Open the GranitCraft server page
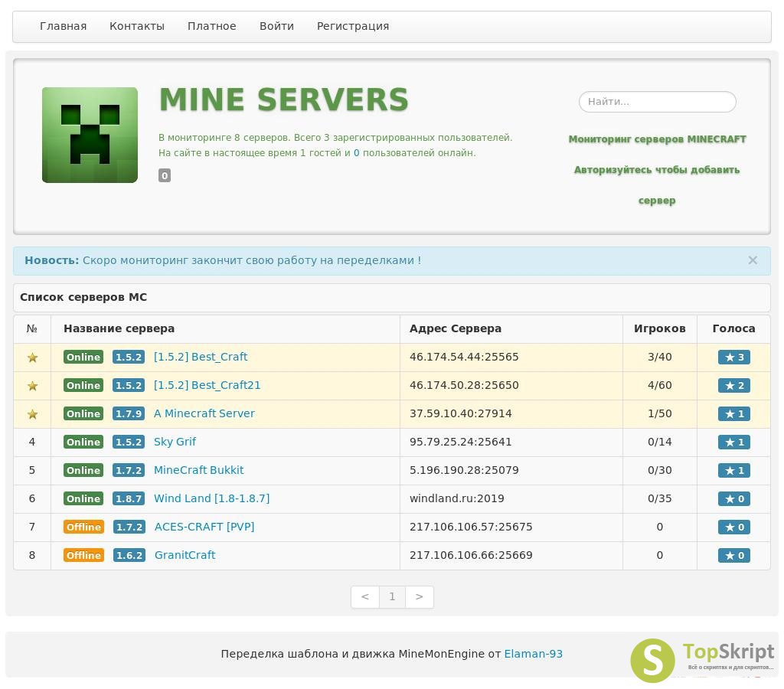Screen dimensions: 784x689 point(185,555)
